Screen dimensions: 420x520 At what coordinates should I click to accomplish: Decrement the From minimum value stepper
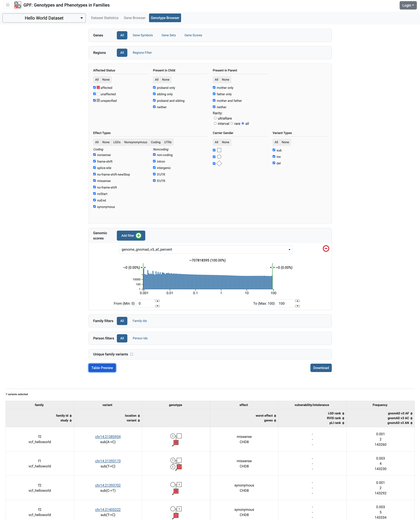coord(157,306)
